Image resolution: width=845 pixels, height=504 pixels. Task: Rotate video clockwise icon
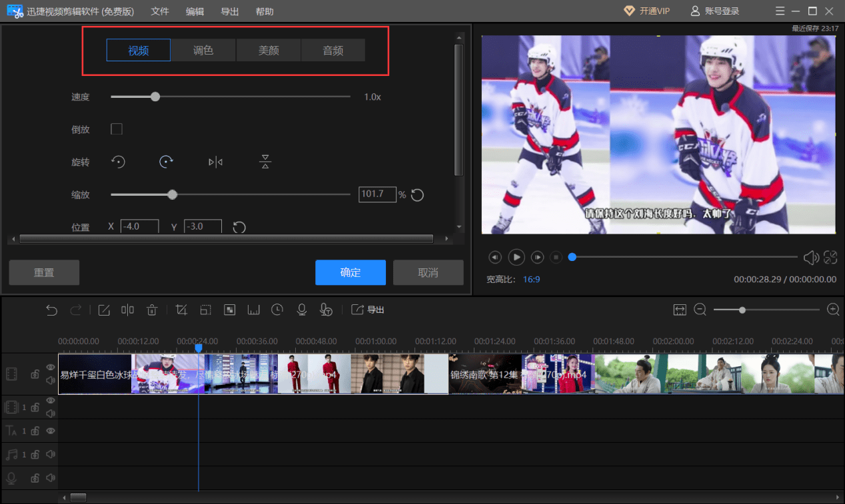(167, 161)
